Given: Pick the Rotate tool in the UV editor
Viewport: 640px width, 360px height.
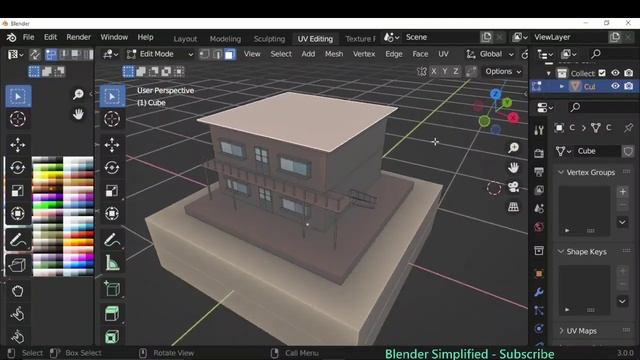Looking at the screenshot, I should (18, 168).
